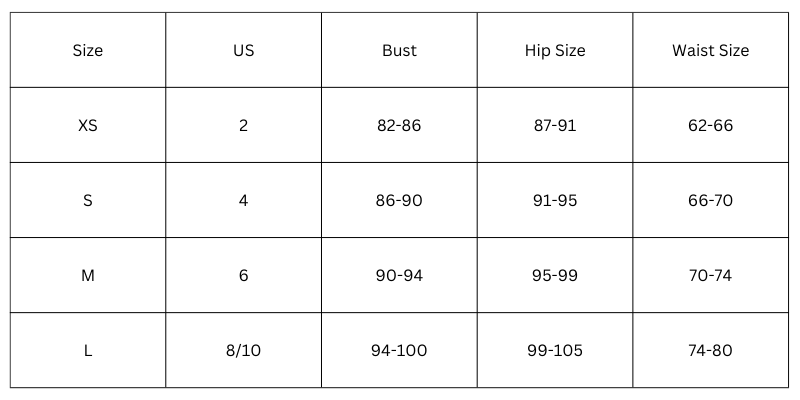Click hip measurement 95-99

pos(555,275)
